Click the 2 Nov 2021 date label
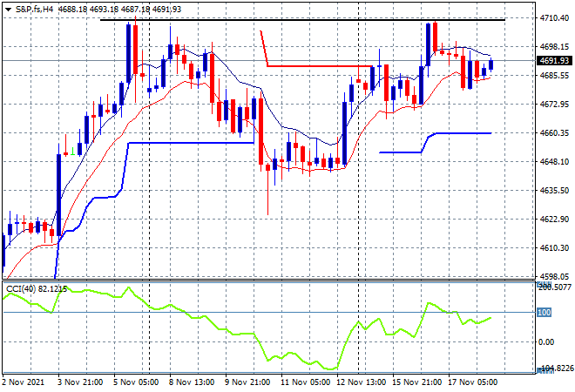This screenshot has width=575, height=392. click(24, 382)
